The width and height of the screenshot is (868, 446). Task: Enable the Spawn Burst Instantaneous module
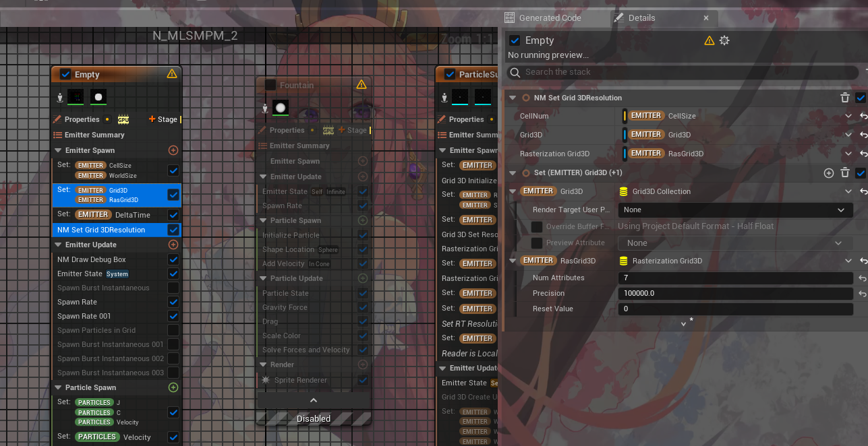point(173,288)
